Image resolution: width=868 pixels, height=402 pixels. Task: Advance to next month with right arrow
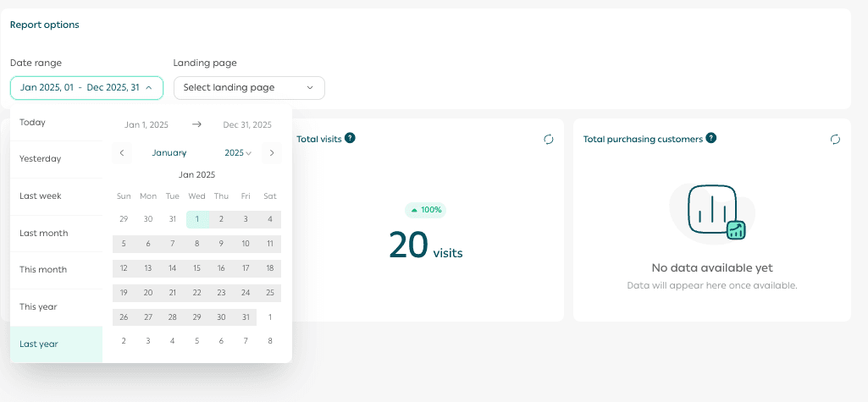(272, 153)
